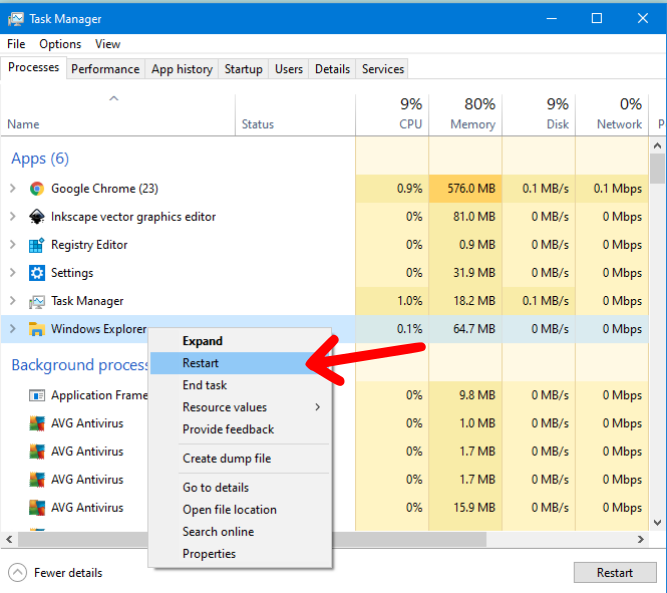Click the Registry Editor icon
The image size is (667, 593).
pos(37,245)
